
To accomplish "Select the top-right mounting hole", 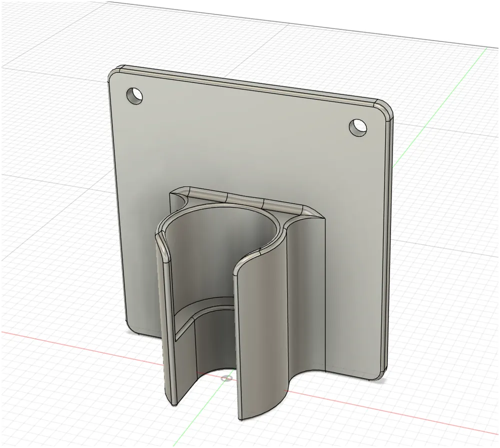I will point(358,127).
